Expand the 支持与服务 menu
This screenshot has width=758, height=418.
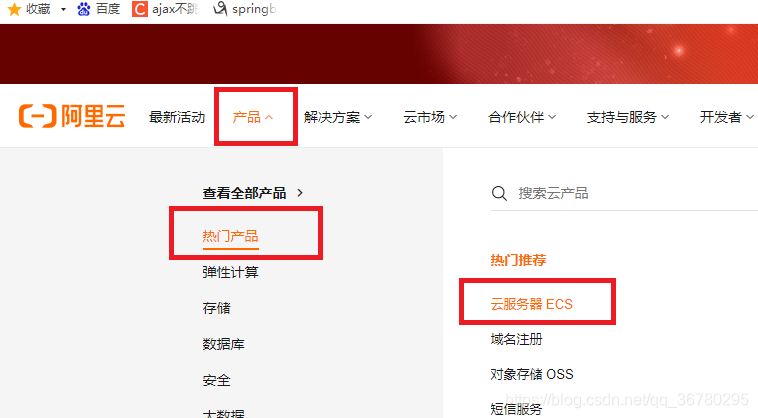(x=628, y=117)
